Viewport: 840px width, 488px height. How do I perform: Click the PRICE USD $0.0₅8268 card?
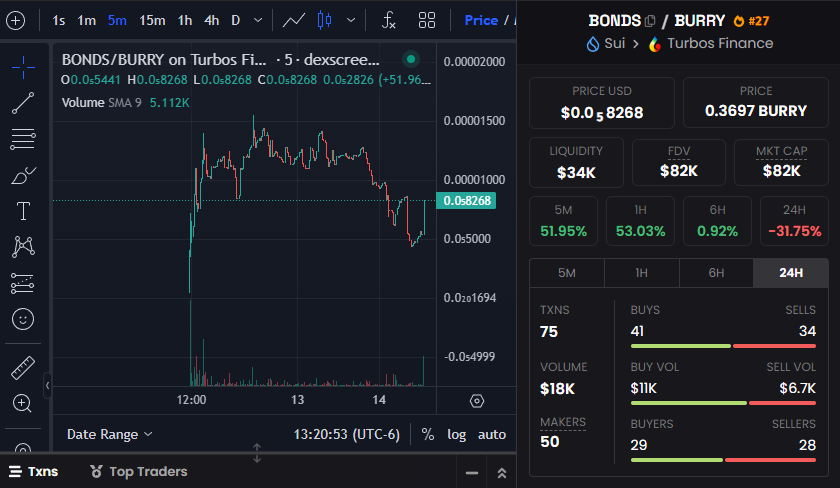pos(602,103)
